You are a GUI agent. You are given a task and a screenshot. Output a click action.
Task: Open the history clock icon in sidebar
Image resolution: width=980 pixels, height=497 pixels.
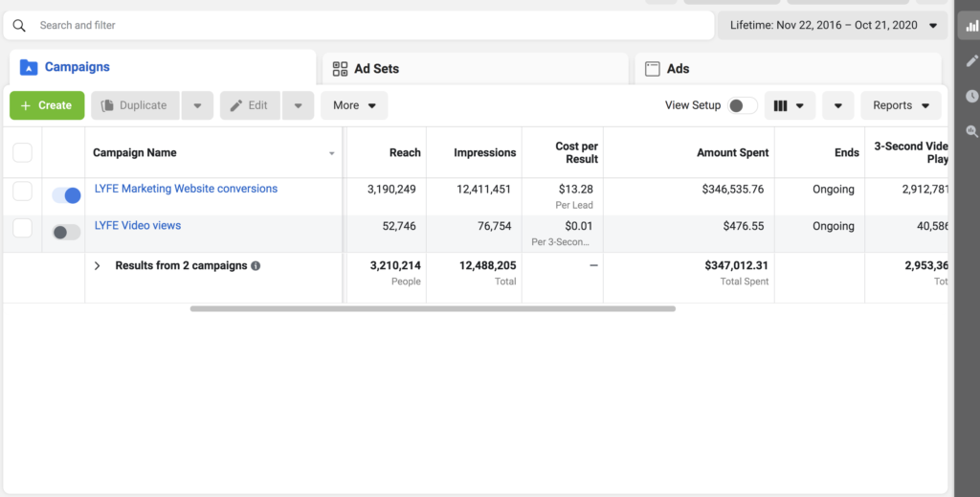click(971, 96)
